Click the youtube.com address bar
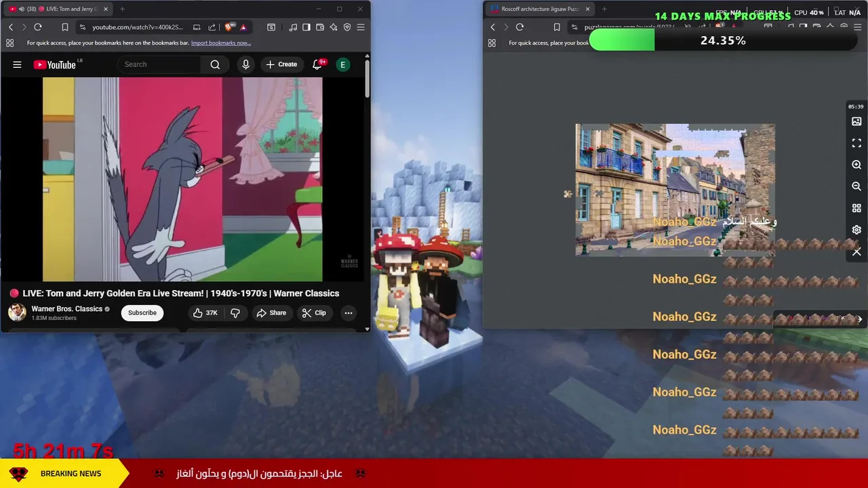The width and height of the screenshot is (868, 488). (139, 27)
